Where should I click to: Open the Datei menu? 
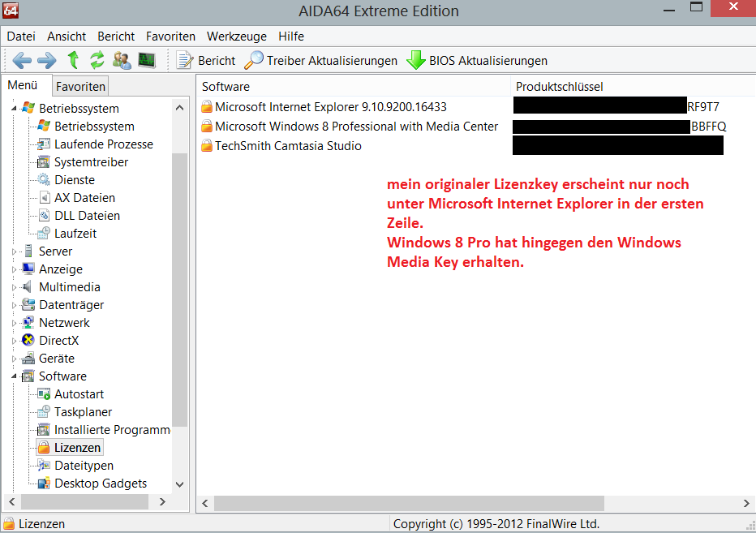coord(21,37)
